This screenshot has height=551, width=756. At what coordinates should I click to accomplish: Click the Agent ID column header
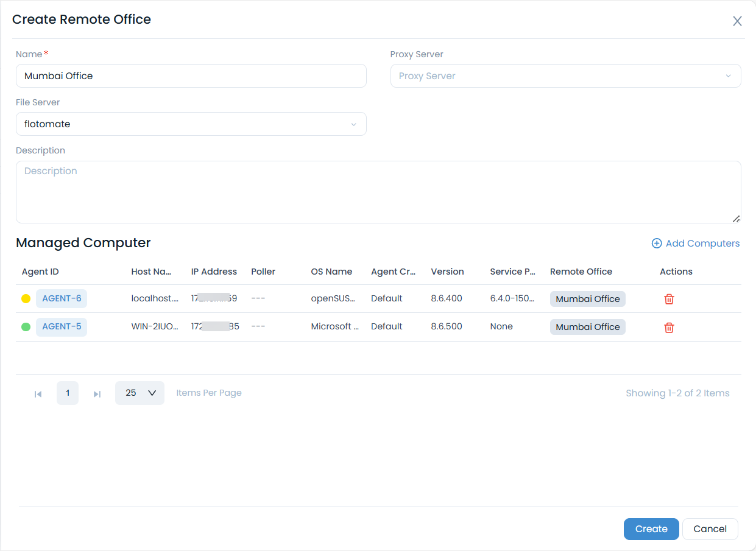[x=40, y=272]
